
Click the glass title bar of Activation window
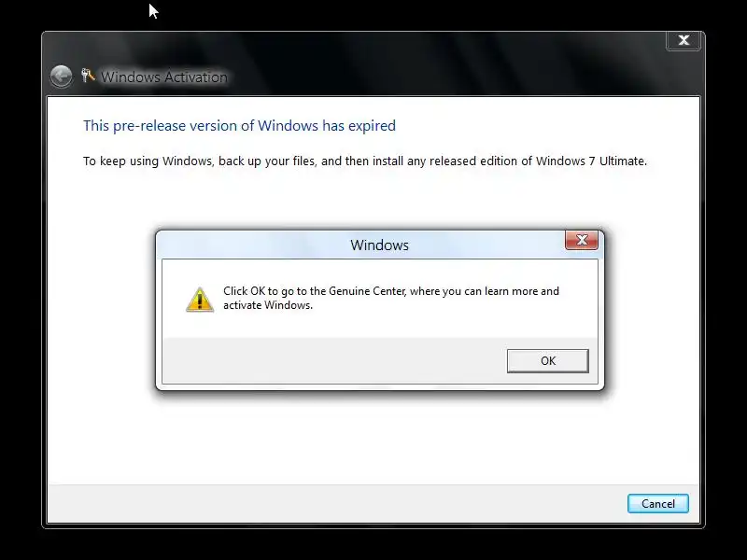429,64
